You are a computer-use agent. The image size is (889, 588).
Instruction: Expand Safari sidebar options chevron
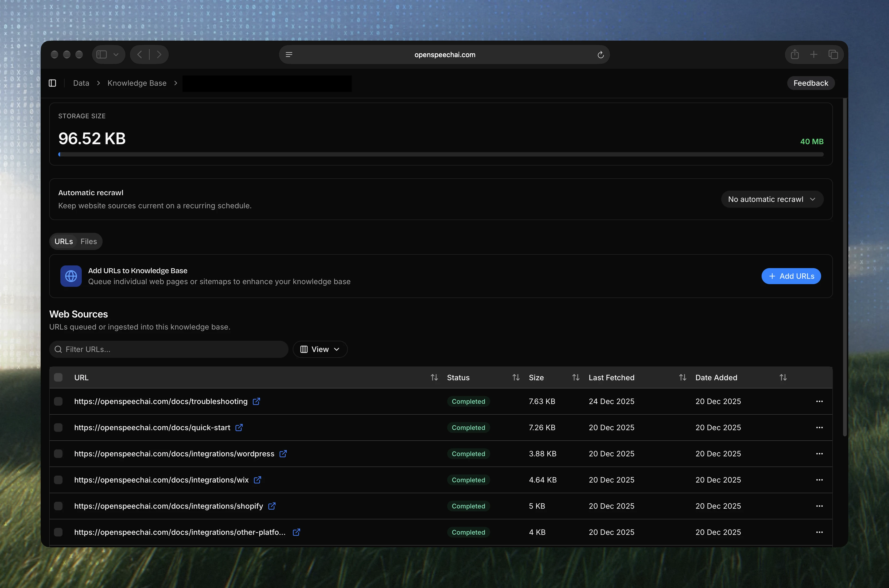(116, 54)
